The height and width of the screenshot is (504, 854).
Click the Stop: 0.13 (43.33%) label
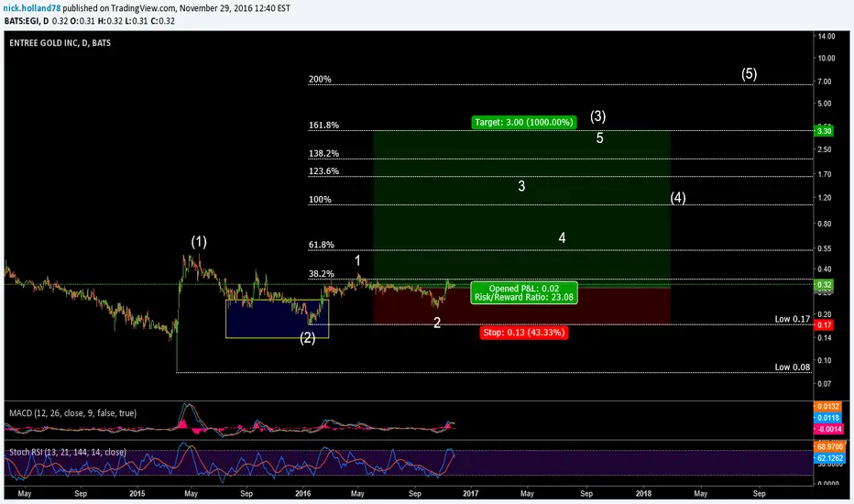coord(524,333)
